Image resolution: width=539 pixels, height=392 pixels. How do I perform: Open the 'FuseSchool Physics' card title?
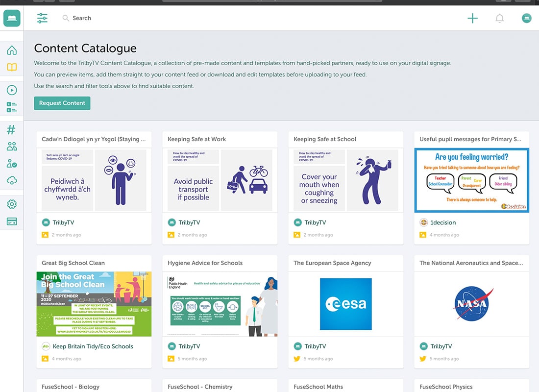click(446, 387)
